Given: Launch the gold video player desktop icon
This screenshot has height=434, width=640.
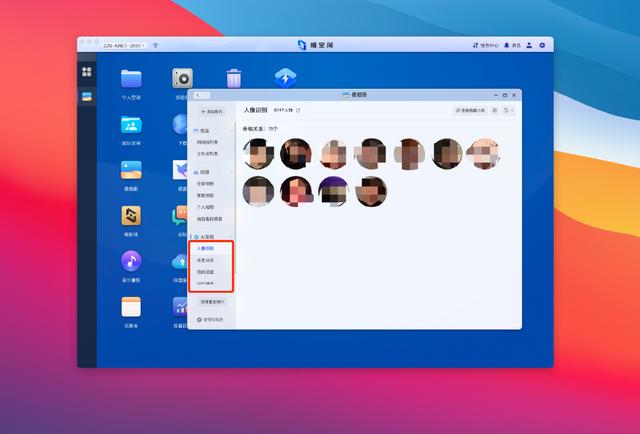Looking at the screenshot, I should click(x=131, y=216).
